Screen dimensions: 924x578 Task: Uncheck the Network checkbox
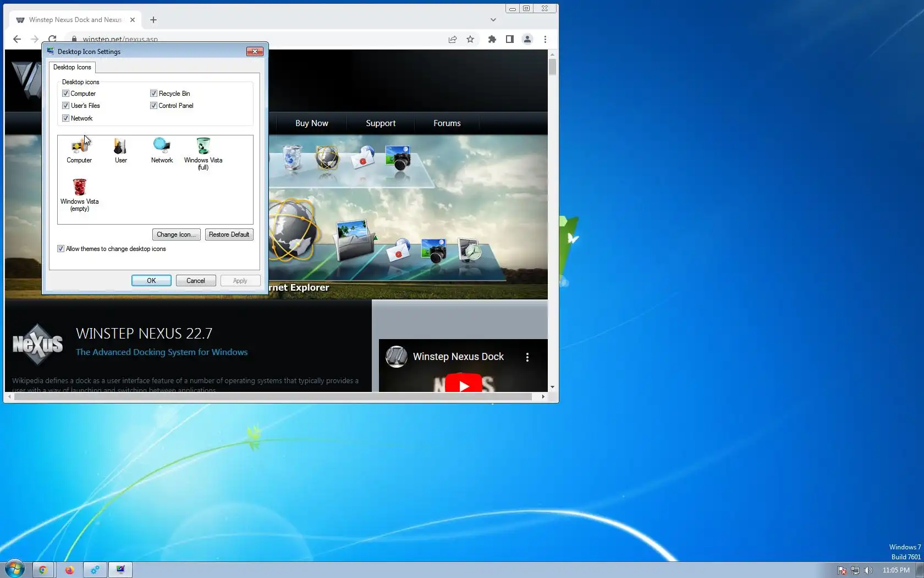pyautogui.click(x=65, y=118)
